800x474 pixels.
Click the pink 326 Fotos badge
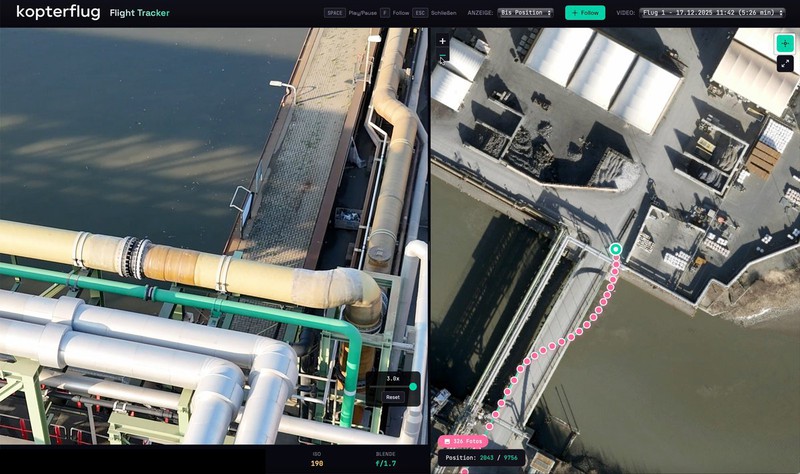tap(461, 441)
